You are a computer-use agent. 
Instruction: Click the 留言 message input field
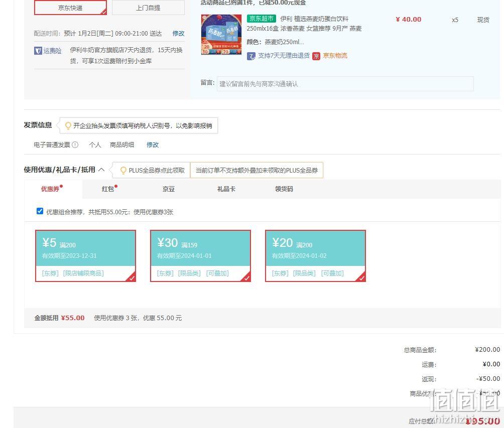click(x=345, y=84)
